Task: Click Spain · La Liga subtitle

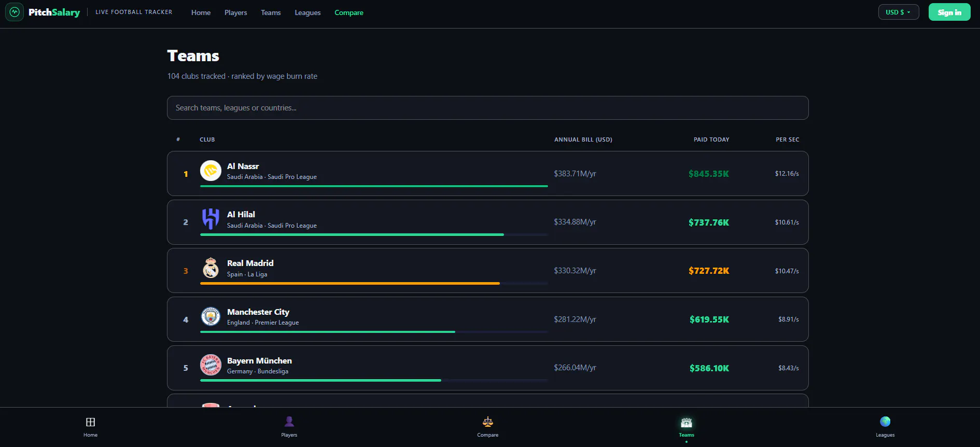Action: tap(247, 274)
